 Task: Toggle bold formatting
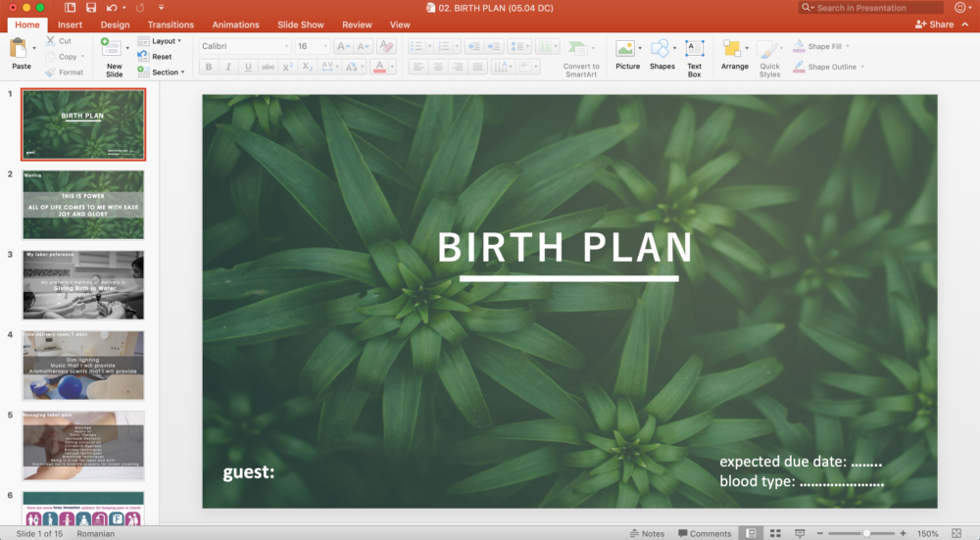209,67
